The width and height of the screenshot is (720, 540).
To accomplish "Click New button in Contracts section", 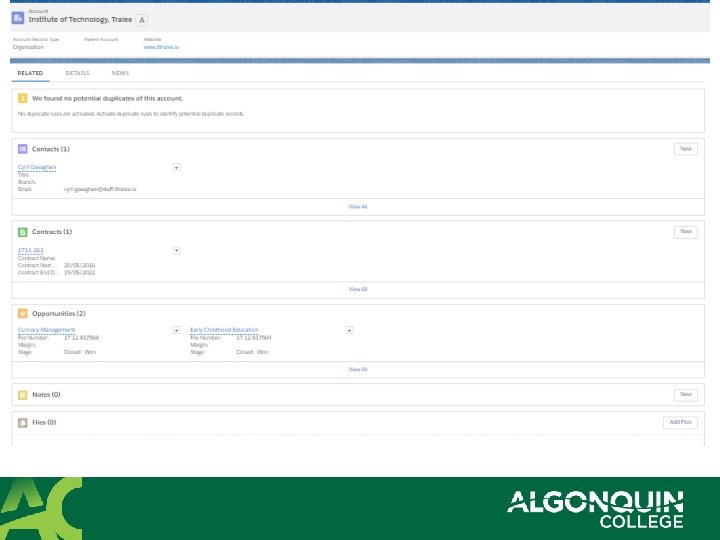I will pos(686,232).
